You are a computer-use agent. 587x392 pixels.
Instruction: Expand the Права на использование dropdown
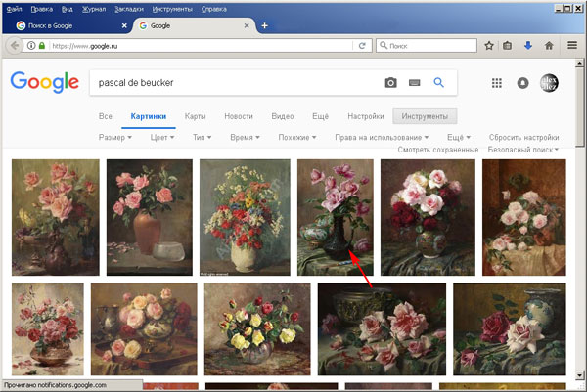tap(382, 137)
